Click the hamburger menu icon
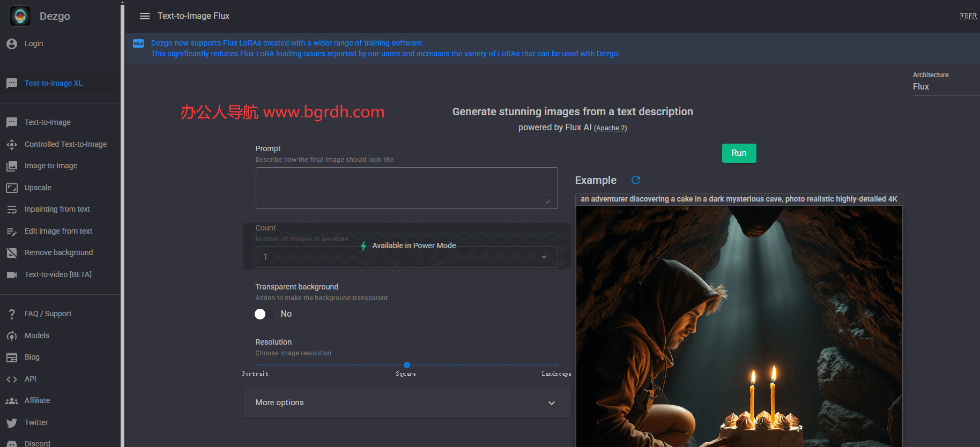Viewport: 980px width, 447px height. pos(144,16)
